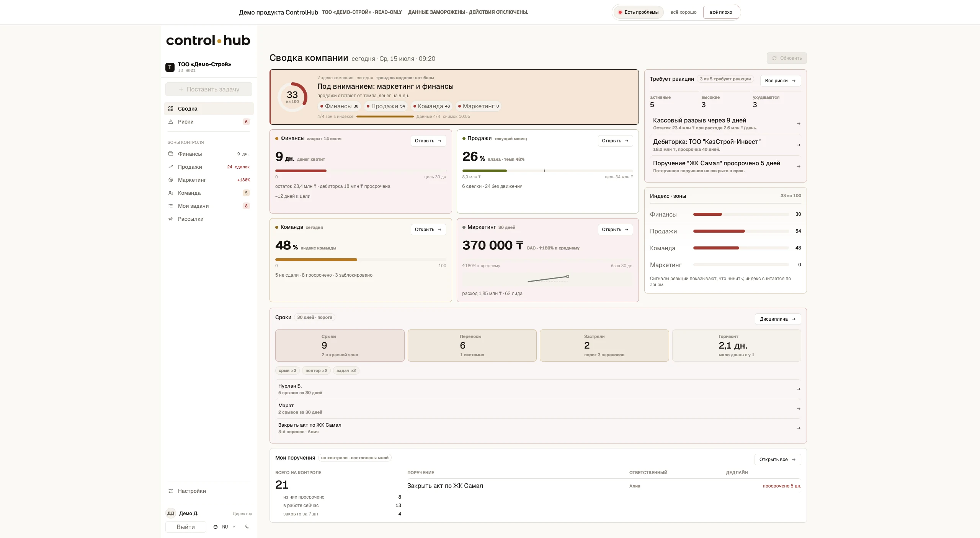
Task: Go to Финансы control zone
Action: (x=209, y=154)
